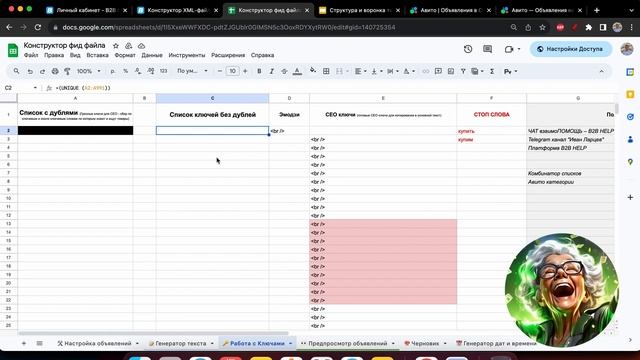
Task: Open the Инструменты menu
Action: tap(187, 55)
